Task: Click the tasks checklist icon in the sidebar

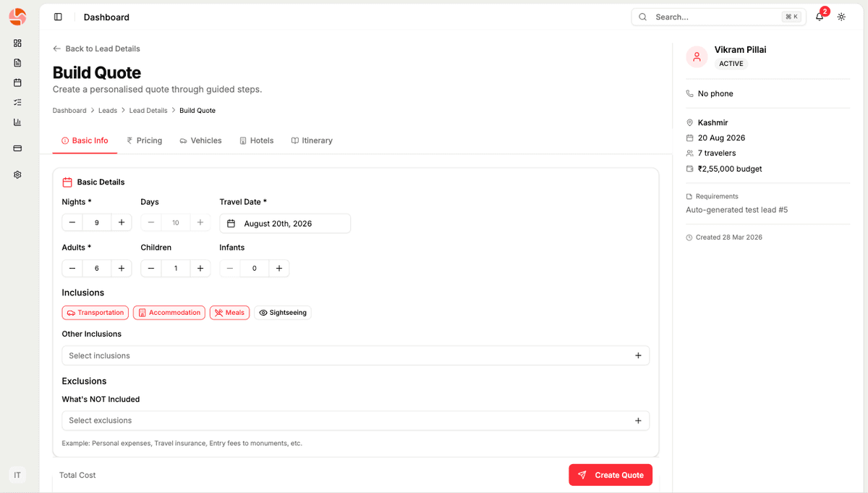Action: click(x=17, y=102)
